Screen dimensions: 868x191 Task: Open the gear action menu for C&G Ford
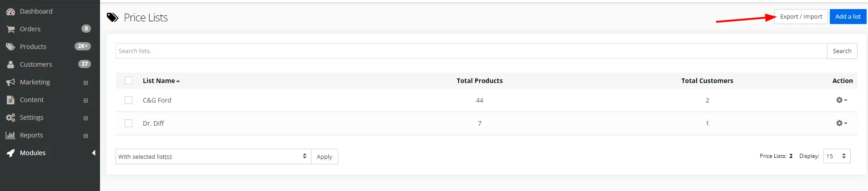click(841, 100)
